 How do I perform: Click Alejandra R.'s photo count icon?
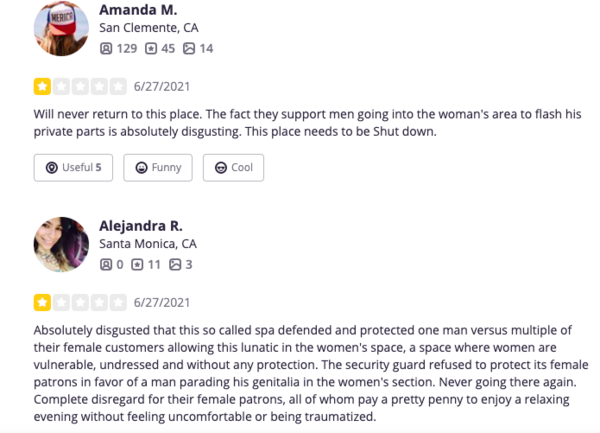point(176,265)
